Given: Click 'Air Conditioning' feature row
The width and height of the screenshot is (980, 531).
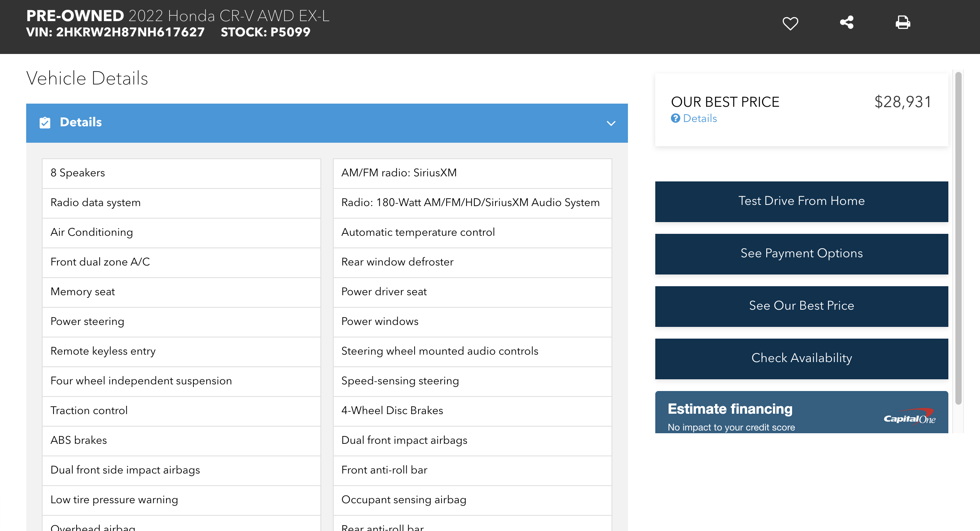Looking at the screenshot, I should [181, 233].
